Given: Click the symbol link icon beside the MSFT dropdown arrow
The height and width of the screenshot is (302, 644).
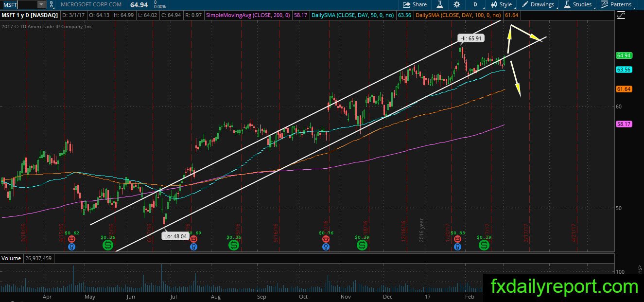Looking at the screenshot, I should (x=52, y=4).
